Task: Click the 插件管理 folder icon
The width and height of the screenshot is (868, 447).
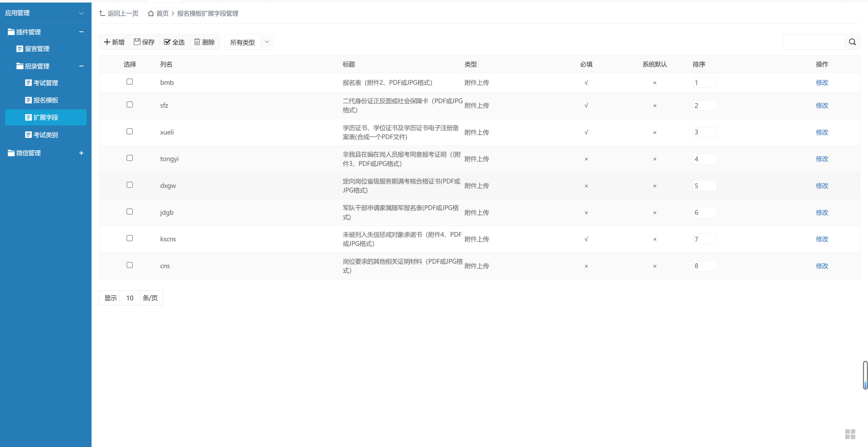Action: point(11,32)
